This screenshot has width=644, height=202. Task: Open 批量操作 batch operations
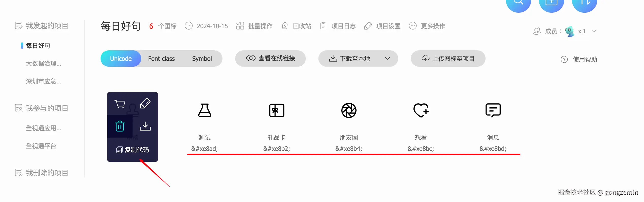254,26
